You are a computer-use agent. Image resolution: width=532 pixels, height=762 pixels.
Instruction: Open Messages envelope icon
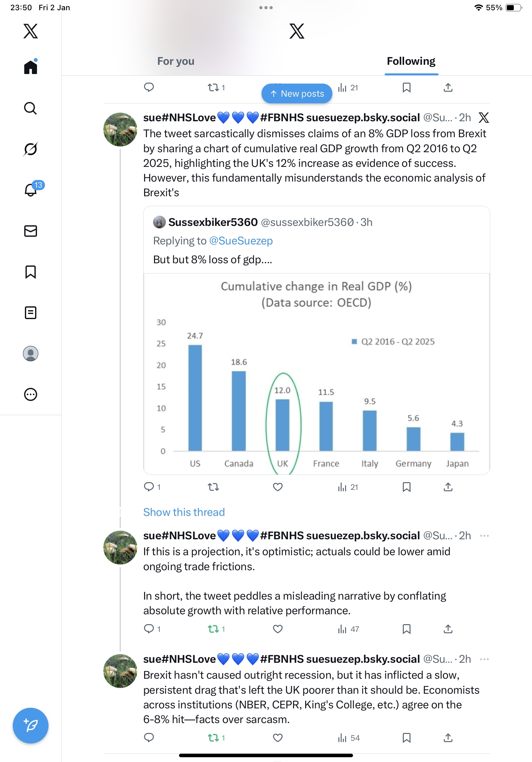coord(30,231)
